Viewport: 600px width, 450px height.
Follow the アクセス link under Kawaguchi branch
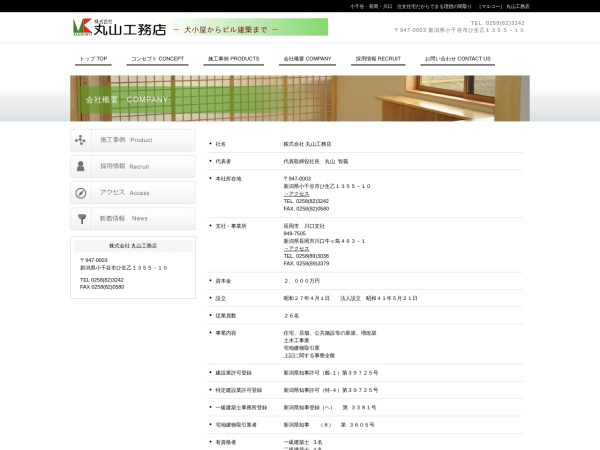pos(296,249)
